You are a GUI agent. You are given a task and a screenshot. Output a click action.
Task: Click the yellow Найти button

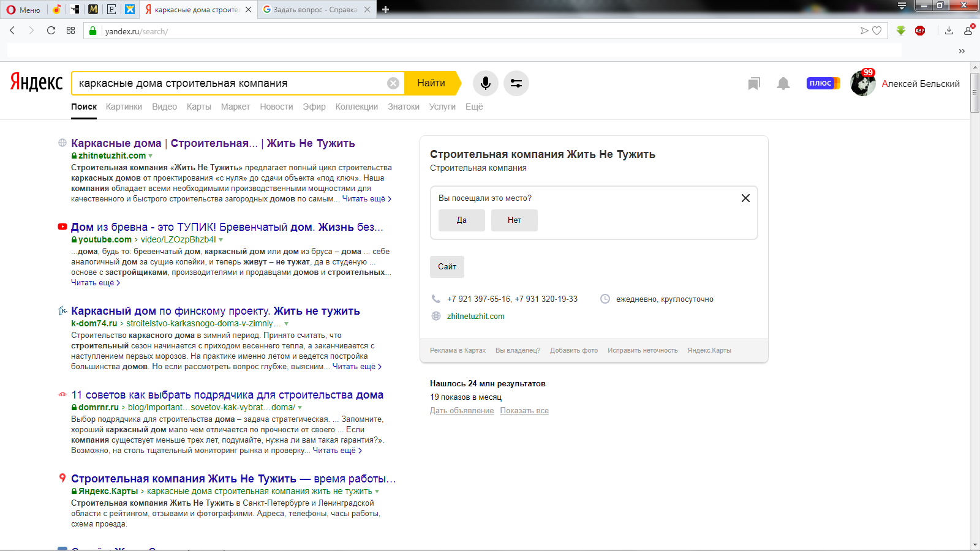[x=432, y=83]
